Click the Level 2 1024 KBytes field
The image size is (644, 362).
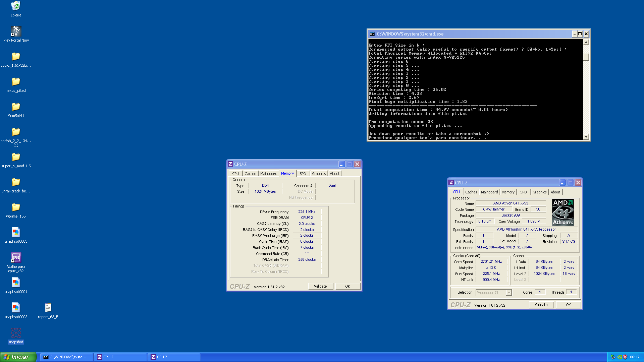(544, 274)
